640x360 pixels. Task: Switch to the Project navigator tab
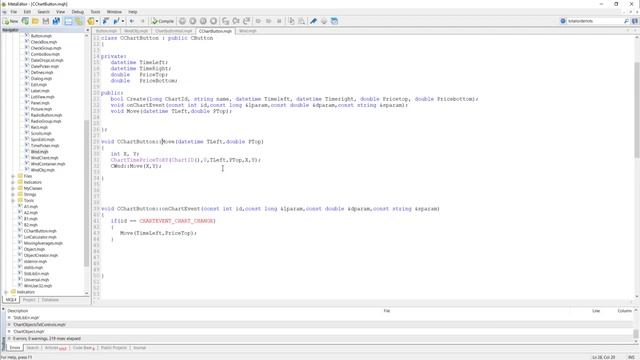(x=29, y=300)
